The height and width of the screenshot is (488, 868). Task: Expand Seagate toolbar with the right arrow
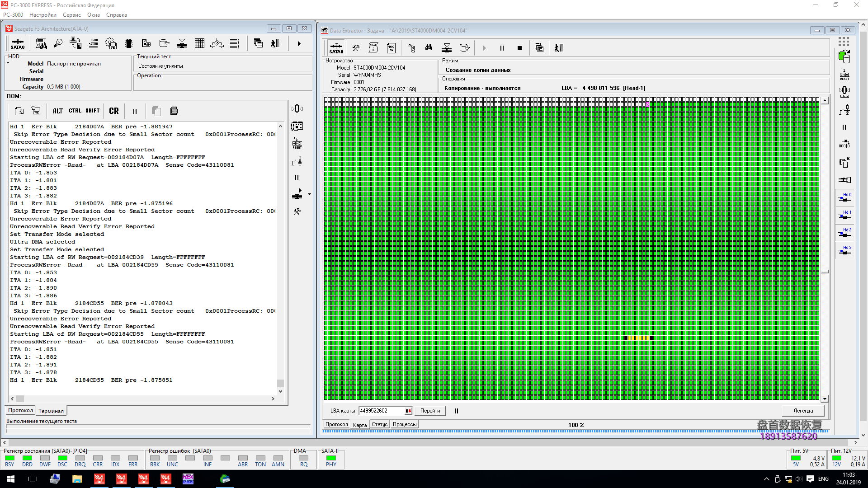pyautogui.click(x=299, y=44)
